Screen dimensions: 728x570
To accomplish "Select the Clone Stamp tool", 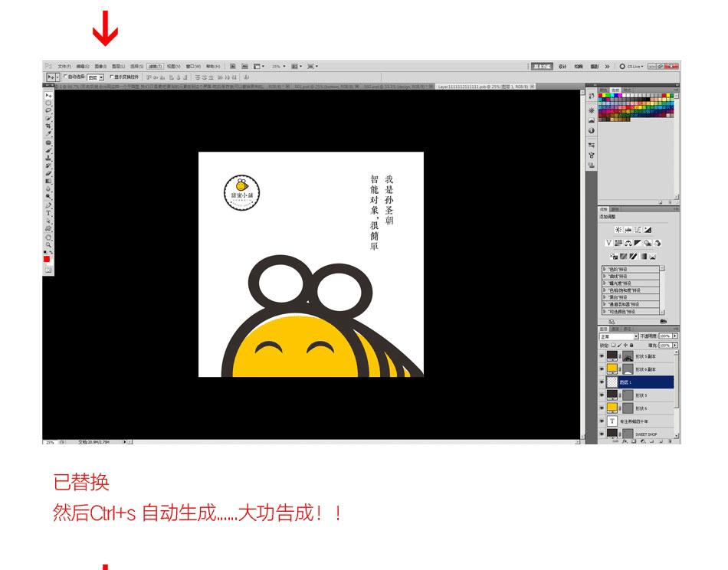I will 48,158.
